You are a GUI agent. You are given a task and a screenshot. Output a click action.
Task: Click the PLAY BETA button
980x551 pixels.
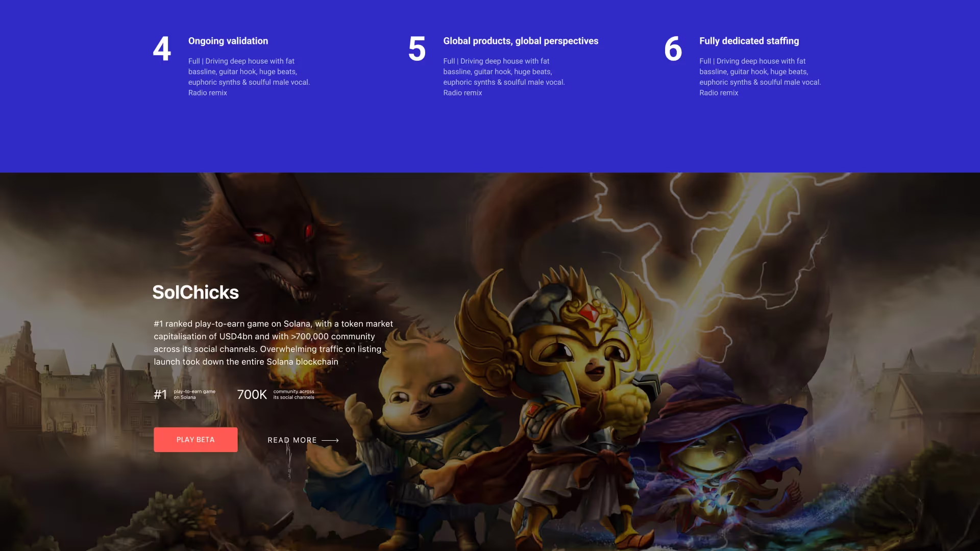coord(195,439)
